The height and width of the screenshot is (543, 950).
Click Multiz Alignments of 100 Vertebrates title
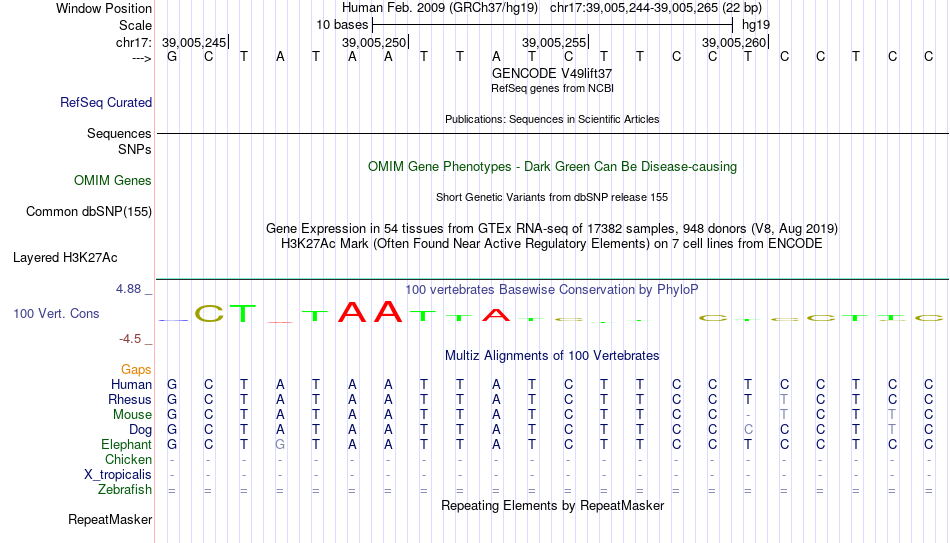click(552, 356)
